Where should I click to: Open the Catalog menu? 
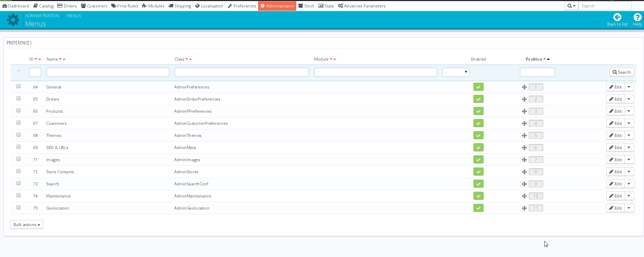[x=43, y=6]
